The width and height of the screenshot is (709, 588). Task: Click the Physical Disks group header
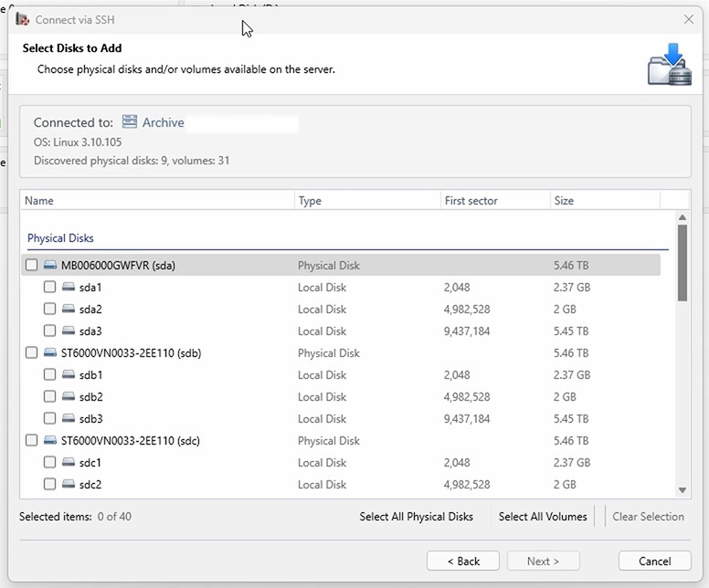60,237
